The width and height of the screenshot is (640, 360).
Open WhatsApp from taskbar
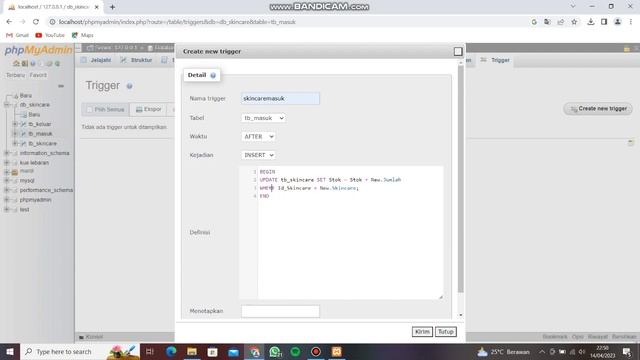tap(275, 352)
